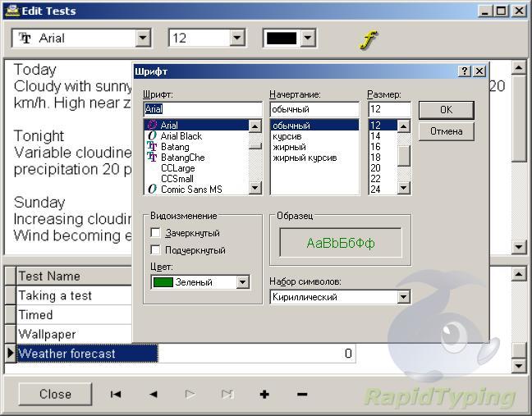Image resolution: width=532 pixels, height=416 pixels.
Task: Click OK in the font dialog
Action: point(446,110)
